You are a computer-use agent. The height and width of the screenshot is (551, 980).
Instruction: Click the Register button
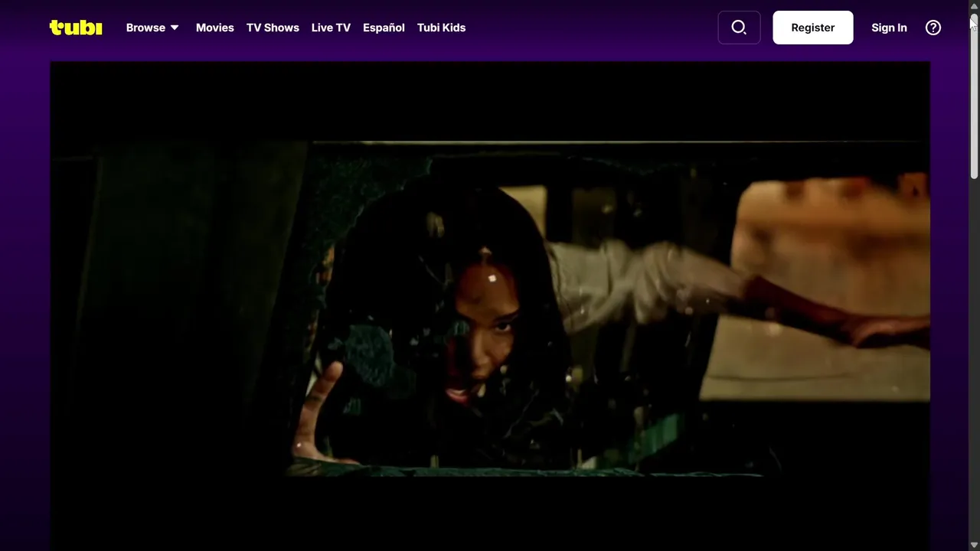tap(813, 28)
